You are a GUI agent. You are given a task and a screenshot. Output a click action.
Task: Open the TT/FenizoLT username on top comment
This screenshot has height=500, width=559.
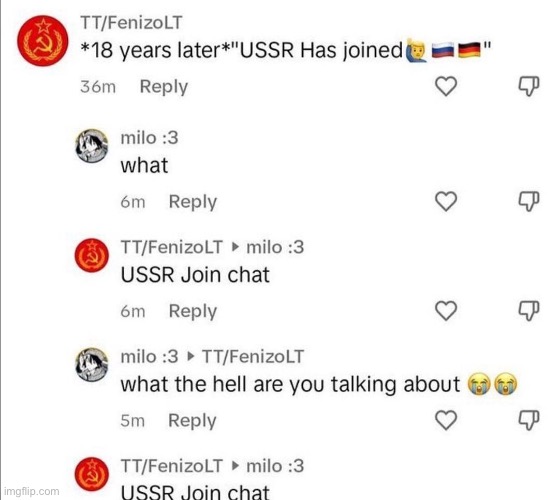point(131,23)
